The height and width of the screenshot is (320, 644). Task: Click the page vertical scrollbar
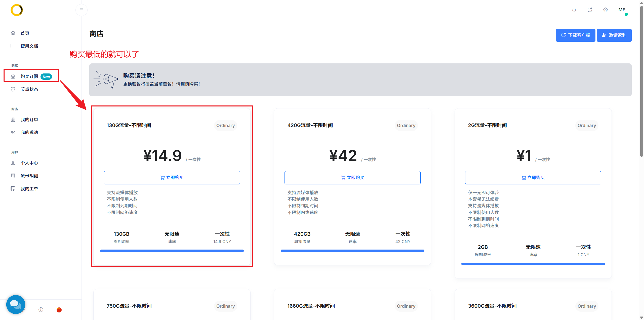click(x=641, y=81)
